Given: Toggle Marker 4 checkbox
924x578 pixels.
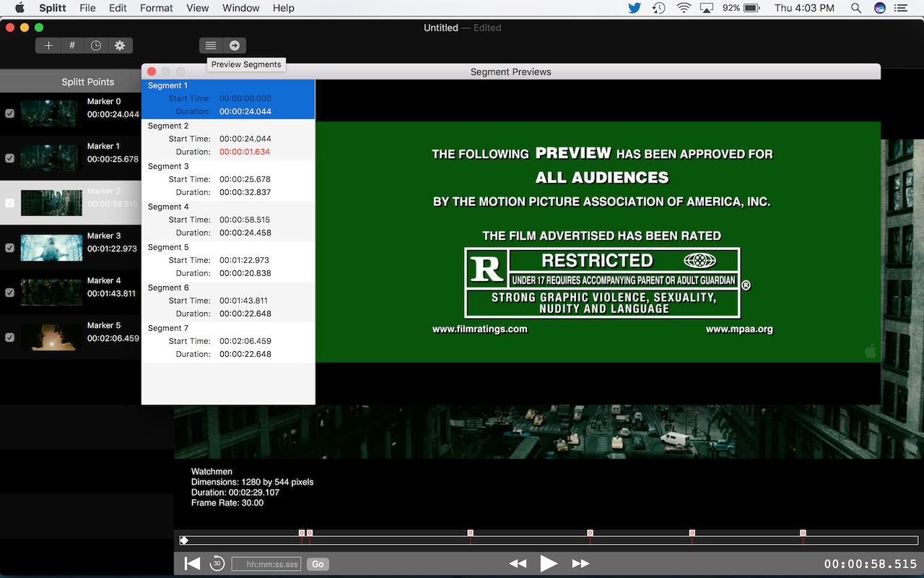Looking at the screenshot, I should point(9,293).
